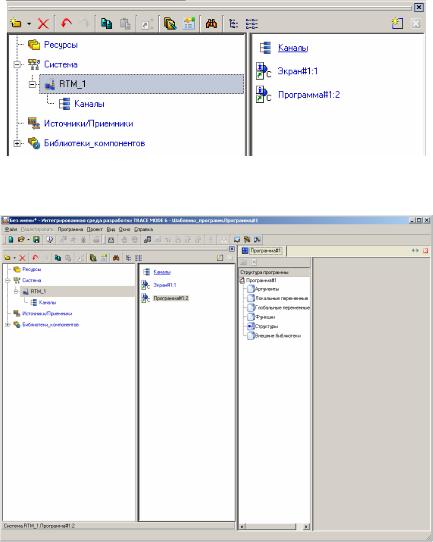This screenshot has width=433, height=542.
Task: Click the table-with-star icon in enlarged top toolbar
Action: (x=189, y=24)
